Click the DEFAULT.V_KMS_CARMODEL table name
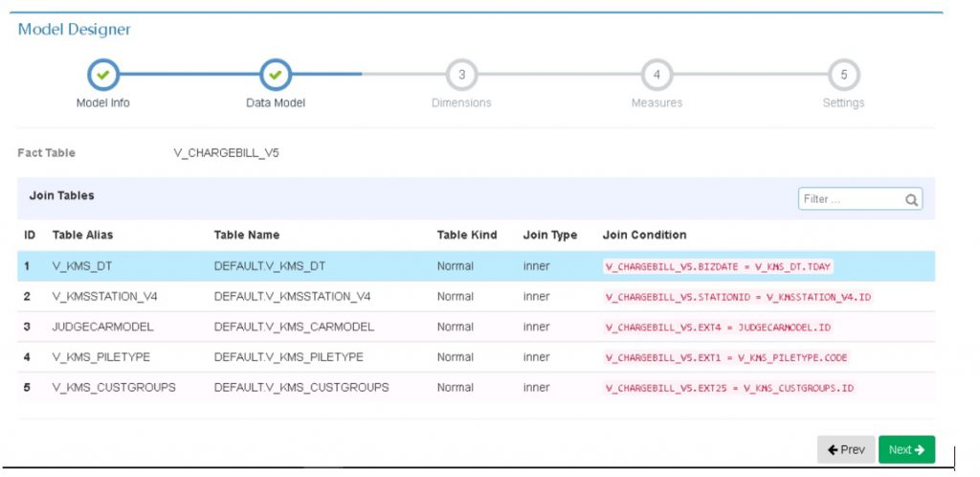This screenshot has height=477, width=980. click(x=294, y=328)
